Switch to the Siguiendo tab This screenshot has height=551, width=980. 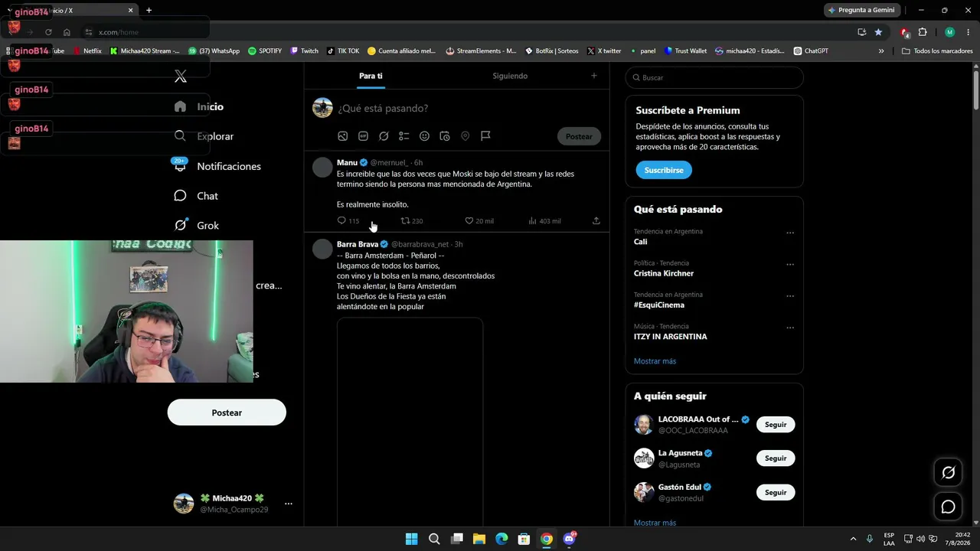pos(510,76)
